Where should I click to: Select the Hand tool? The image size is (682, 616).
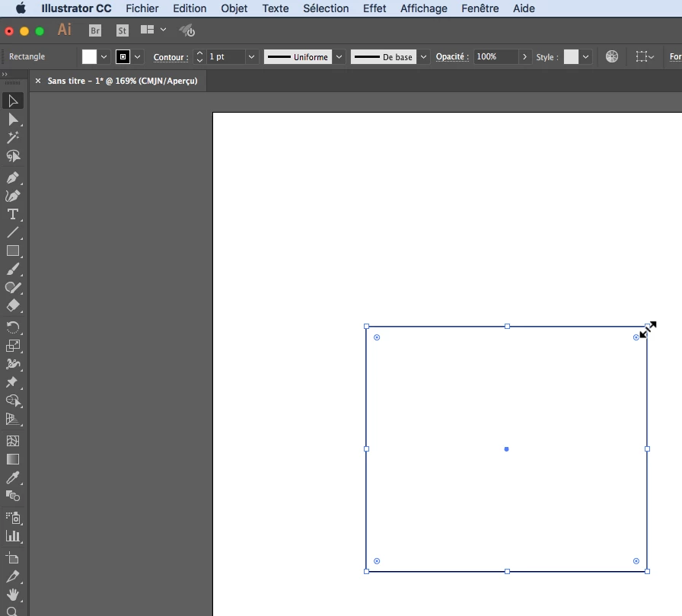point(13,595)
